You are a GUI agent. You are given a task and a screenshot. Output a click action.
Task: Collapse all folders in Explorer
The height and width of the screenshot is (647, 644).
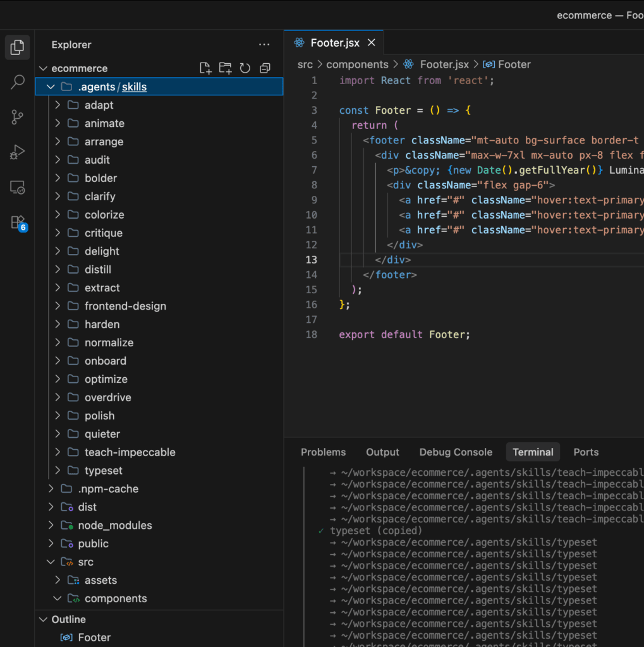tap(265, 68)
